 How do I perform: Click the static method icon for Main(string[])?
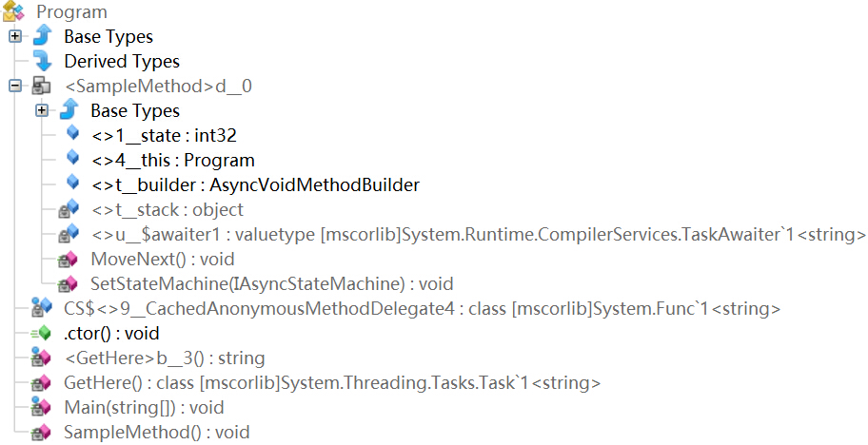[x=41, y=407]
